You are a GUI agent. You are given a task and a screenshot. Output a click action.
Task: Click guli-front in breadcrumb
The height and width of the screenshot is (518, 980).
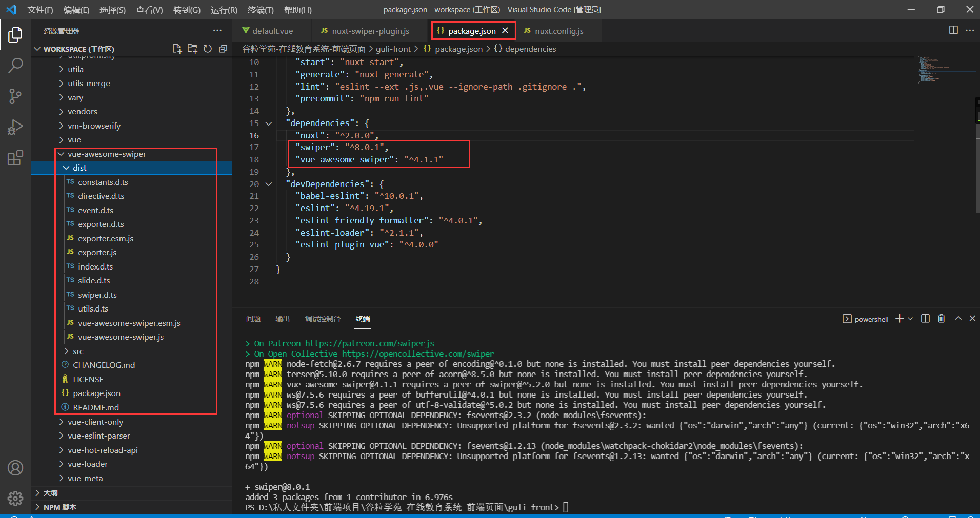click(393, 49)
